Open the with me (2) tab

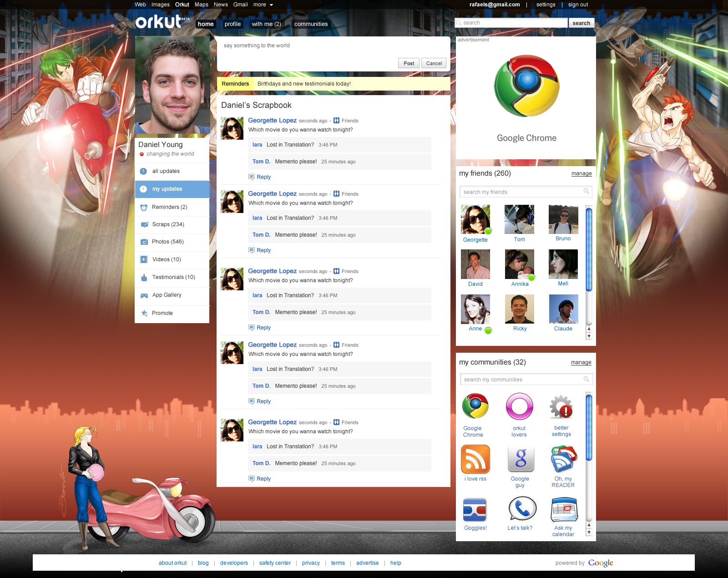point(266,24)
